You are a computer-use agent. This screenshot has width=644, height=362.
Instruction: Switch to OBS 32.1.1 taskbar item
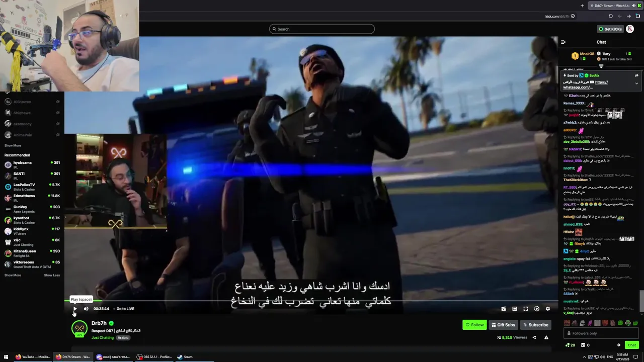tap(154, 357)
